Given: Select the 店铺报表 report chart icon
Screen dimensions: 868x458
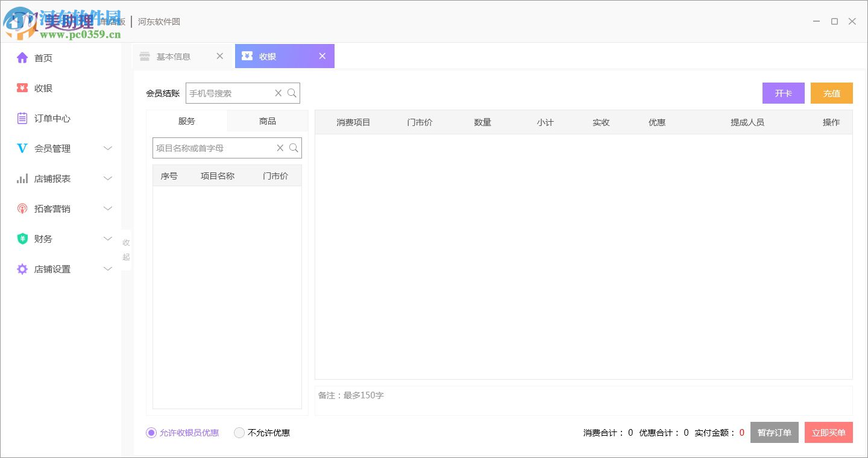Looking at the screenshot, I should [x=22, y=178].
